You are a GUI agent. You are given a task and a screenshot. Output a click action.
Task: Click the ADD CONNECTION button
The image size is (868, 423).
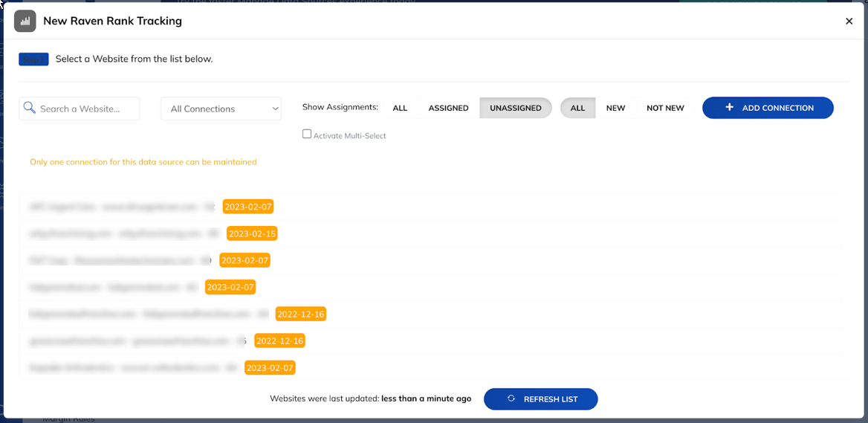coord(768,108)
